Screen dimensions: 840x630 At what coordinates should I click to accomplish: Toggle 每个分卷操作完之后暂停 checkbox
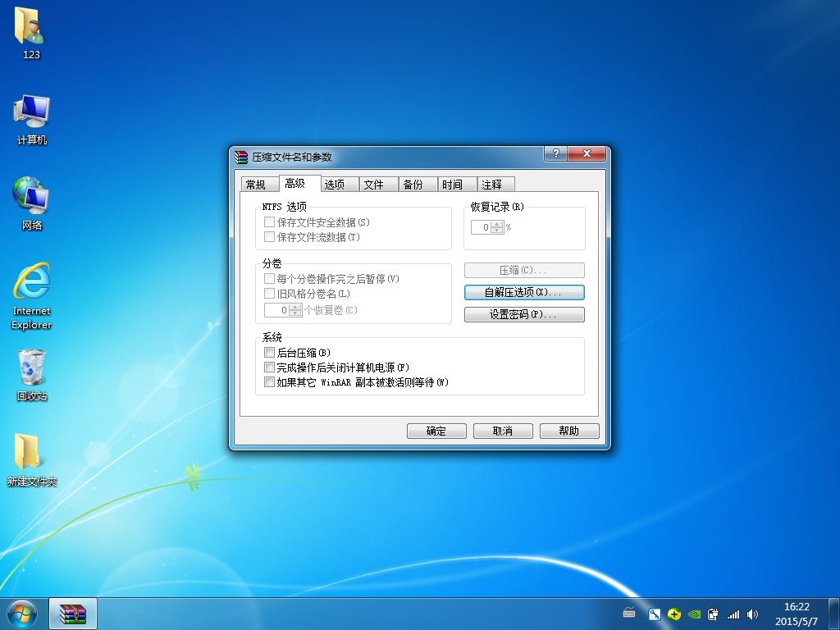click(x=269, y=279)
